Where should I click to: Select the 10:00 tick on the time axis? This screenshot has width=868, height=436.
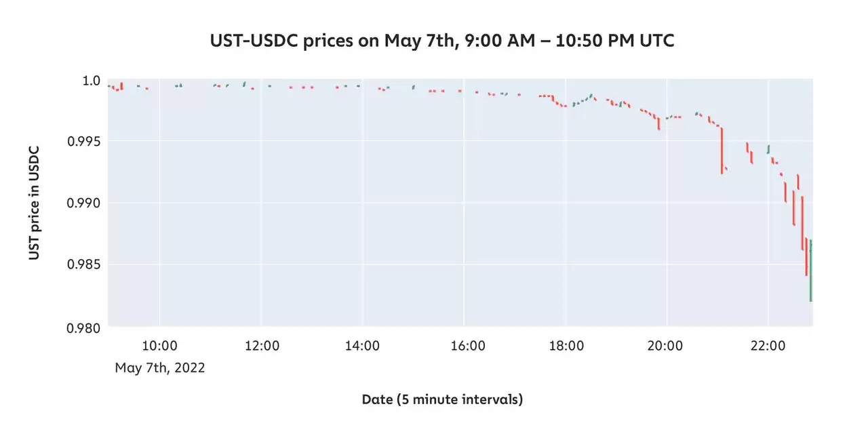tap(160, 345)
